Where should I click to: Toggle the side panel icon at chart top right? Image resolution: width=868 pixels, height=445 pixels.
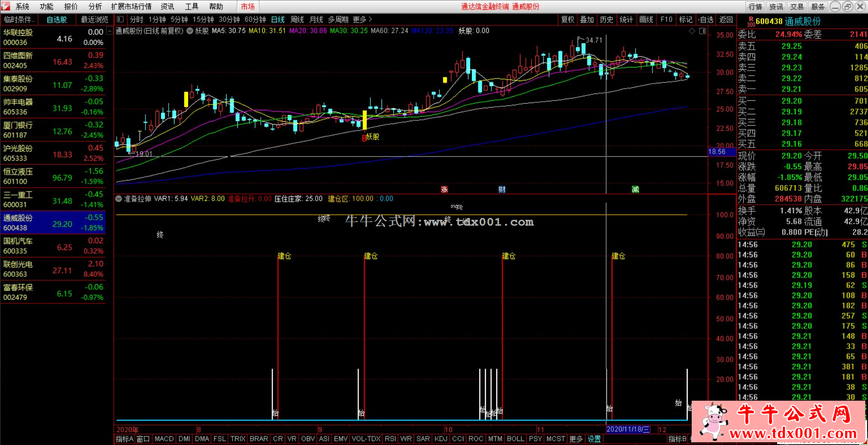[703, 31]
